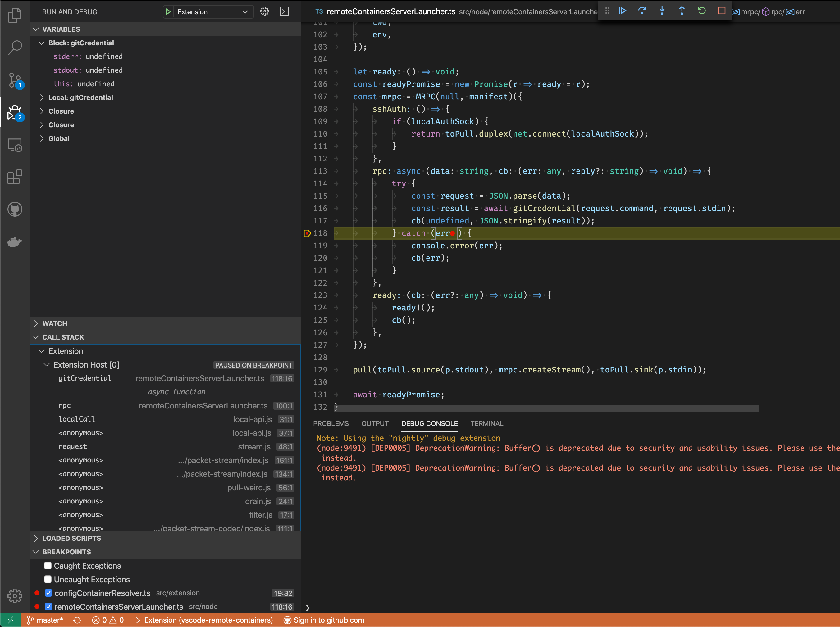The height and width of the screenshot is (627, 840).
Task: Expand the Local: gitCredential scope
Action: pyautogui.click(x=43, y=97)
